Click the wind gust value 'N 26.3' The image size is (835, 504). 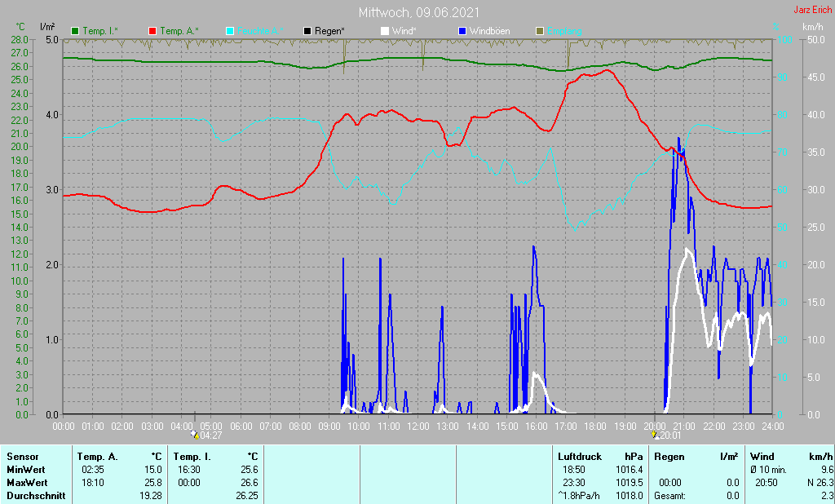pyautogui.click(x=820, y=483)
